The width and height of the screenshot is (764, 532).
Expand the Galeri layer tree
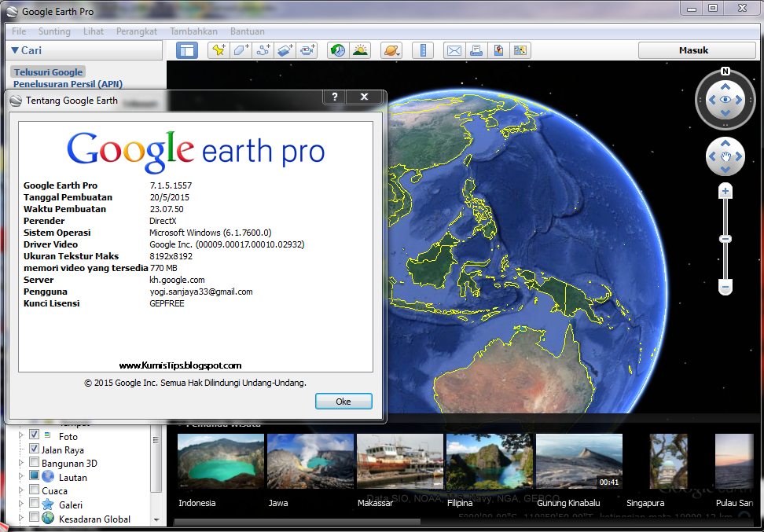point(21,503)
